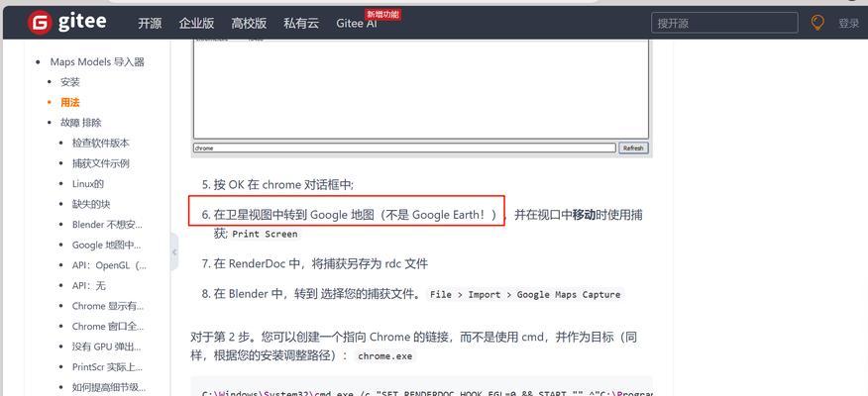Image resolution: width=868 pixels, height=396 pixels.
Task: Open the Gitee AI nav link
Action: point(357,23)
